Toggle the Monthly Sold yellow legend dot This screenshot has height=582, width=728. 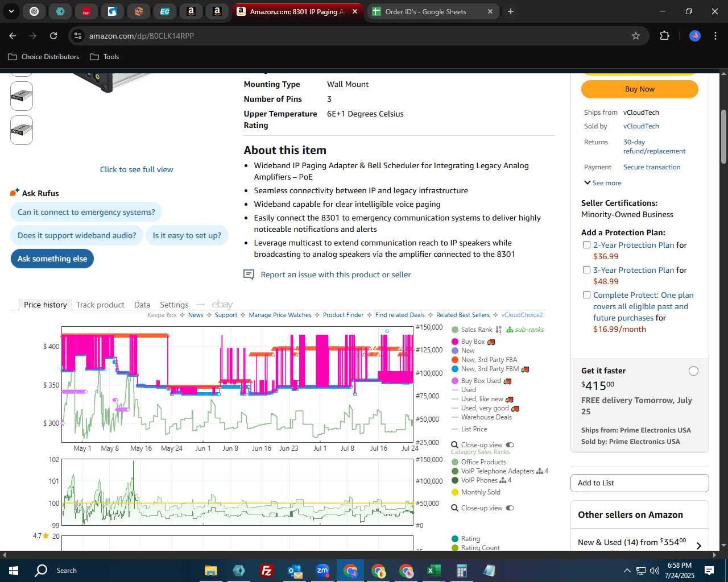455,492
